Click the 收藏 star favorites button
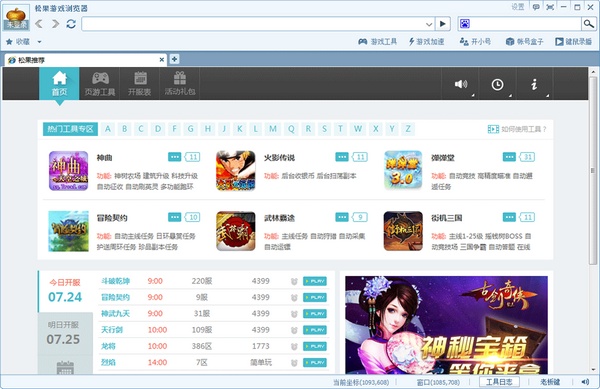600x389 pixels. click(x=18, y=41)
